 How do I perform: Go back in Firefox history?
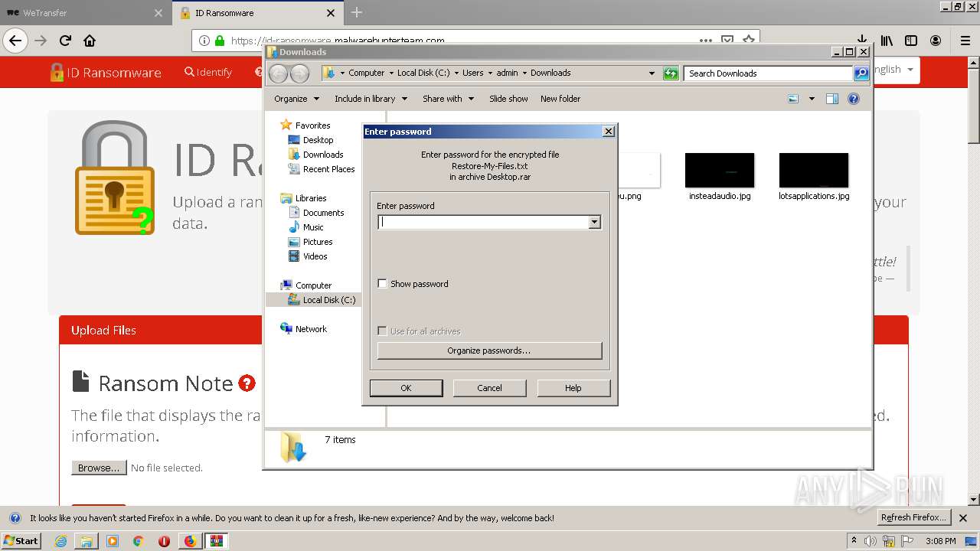15,41
